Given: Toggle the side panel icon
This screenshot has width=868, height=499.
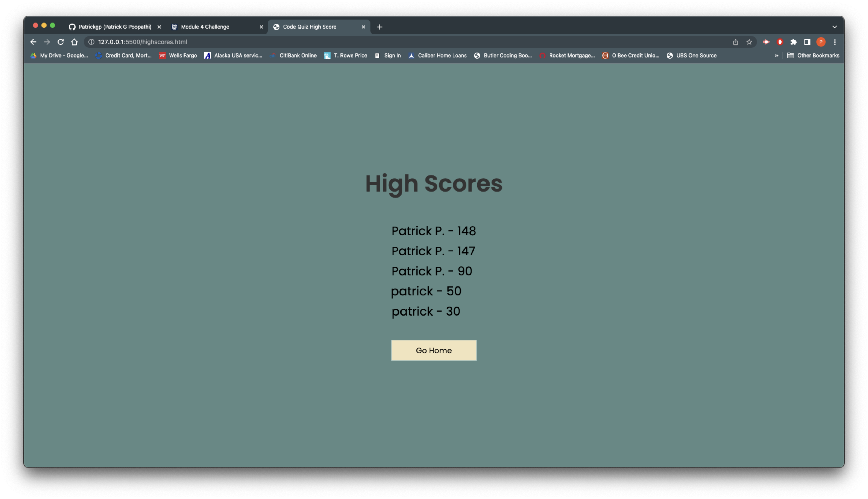Looking at the screenshot, I should [x=807, y=42].
